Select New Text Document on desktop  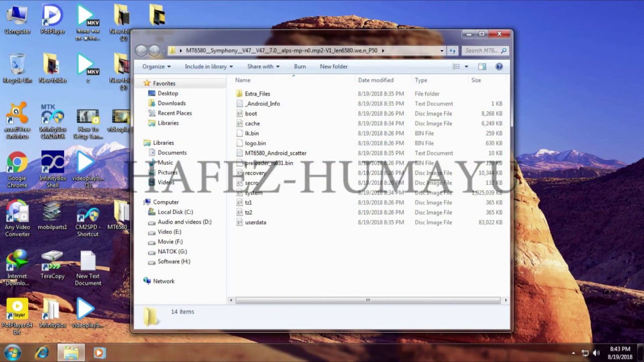pos(88,268)
